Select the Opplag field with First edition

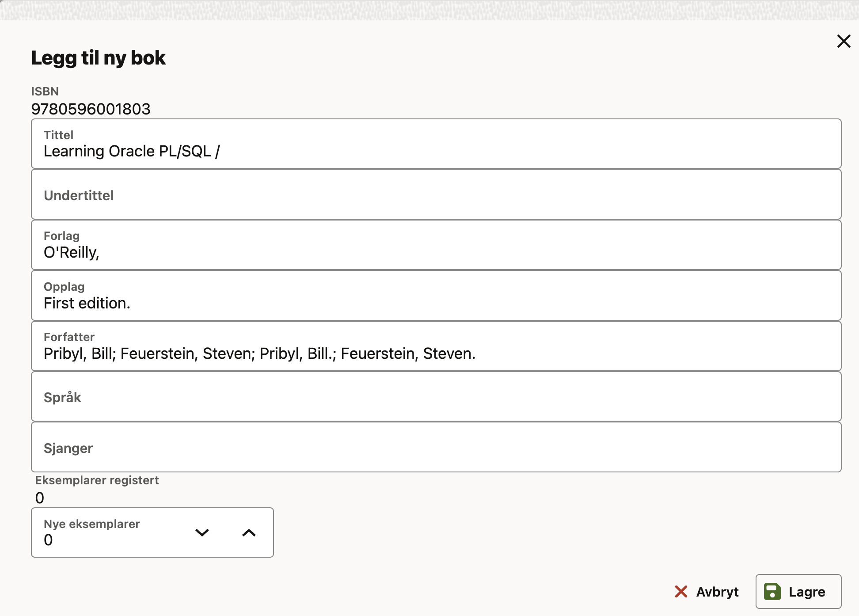436,303
